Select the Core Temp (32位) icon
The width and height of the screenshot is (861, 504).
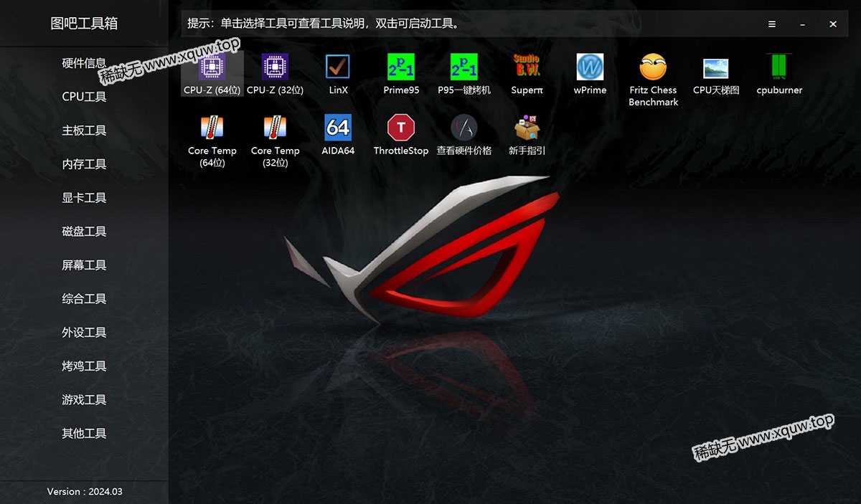pyautogui.click(x=275, y=128)
